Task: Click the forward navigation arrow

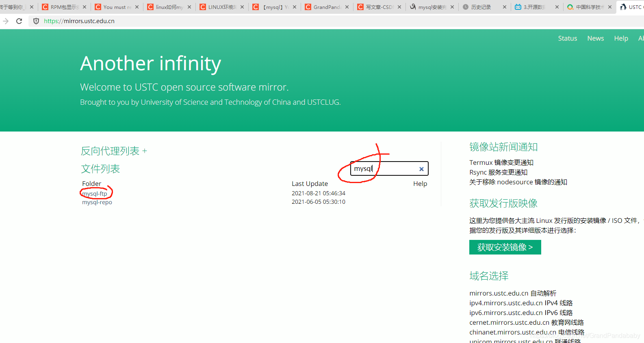Action: click(6, 21)
